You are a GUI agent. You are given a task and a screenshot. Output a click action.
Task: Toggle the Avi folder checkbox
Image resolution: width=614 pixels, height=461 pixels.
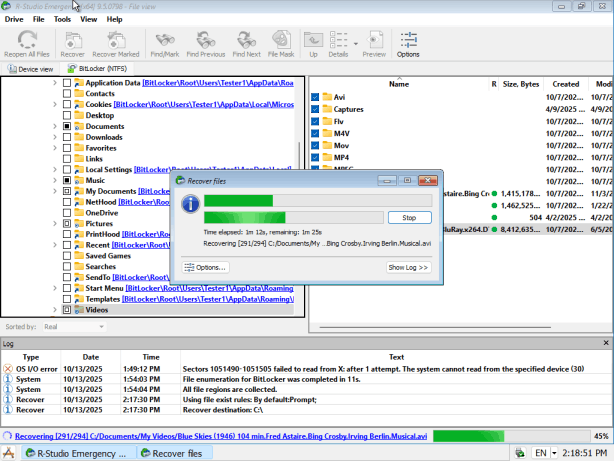(x=315, y=97)
